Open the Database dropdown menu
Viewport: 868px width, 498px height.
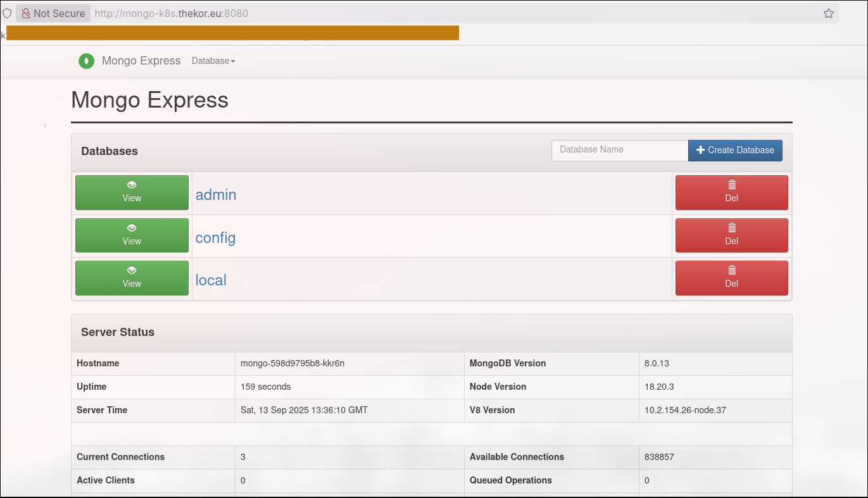213,61
